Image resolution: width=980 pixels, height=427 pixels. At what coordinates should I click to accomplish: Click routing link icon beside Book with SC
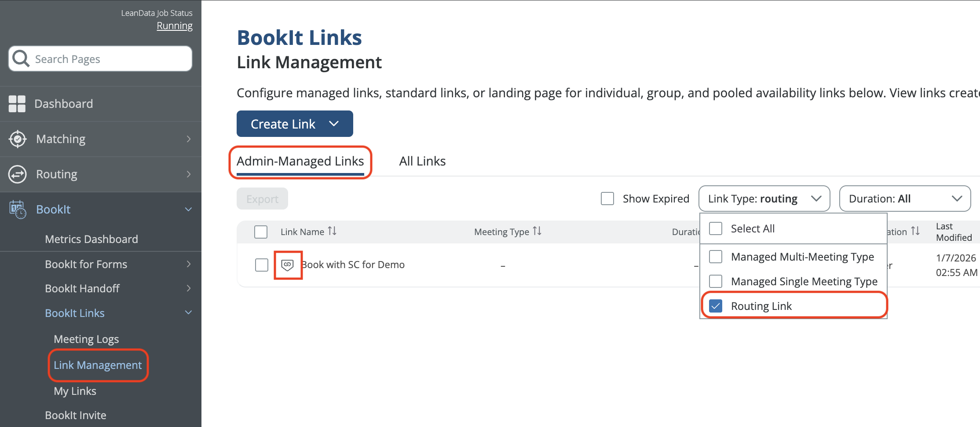[287, 265]
